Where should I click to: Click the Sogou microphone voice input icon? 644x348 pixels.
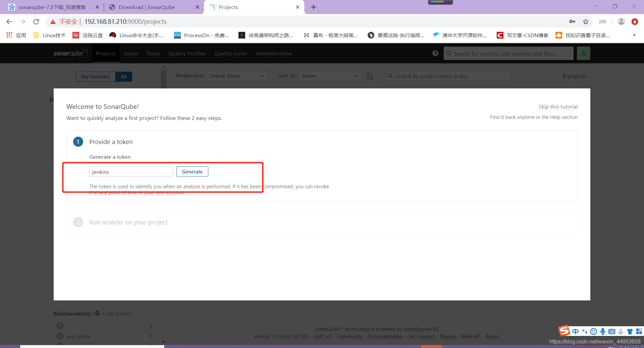[603, 332]
